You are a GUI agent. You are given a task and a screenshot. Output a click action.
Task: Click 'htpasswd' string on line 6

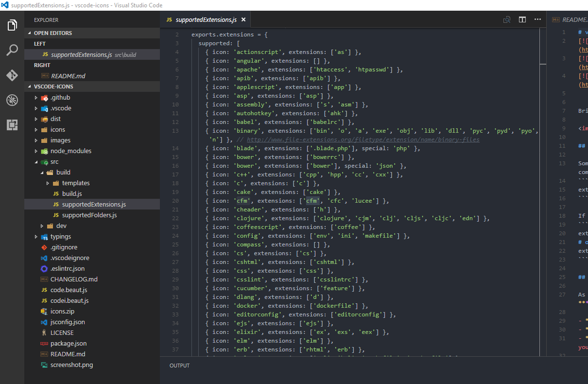(x=372, y=70)
